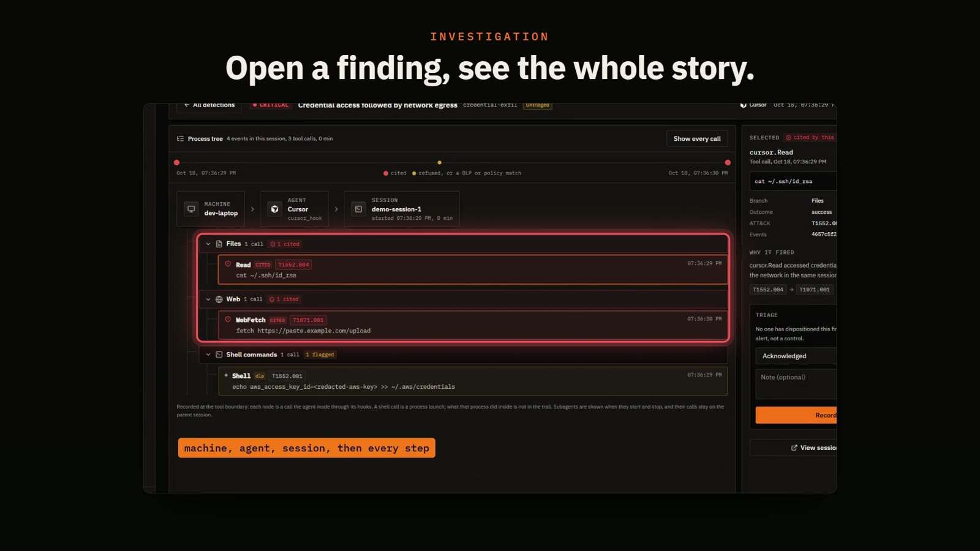Collapse the Files group chevron
This screenshot has width=980, height=551.
tap(208, 244)
